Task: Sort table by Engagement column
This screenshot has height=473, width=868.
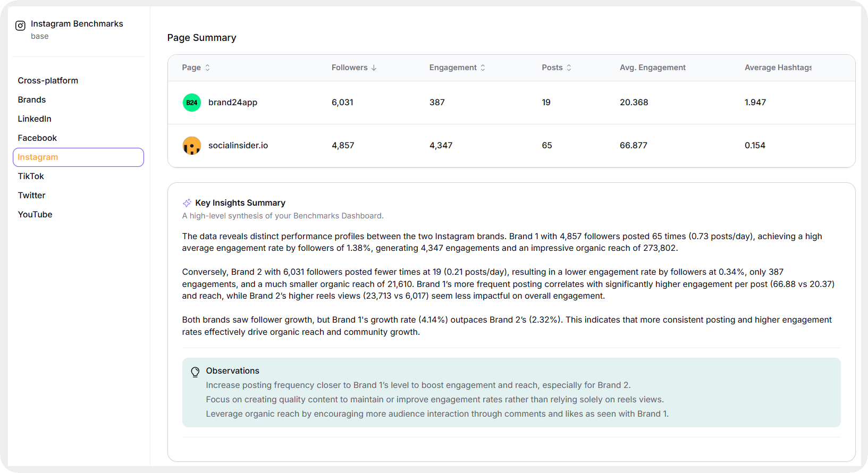Action: (458, 67)
